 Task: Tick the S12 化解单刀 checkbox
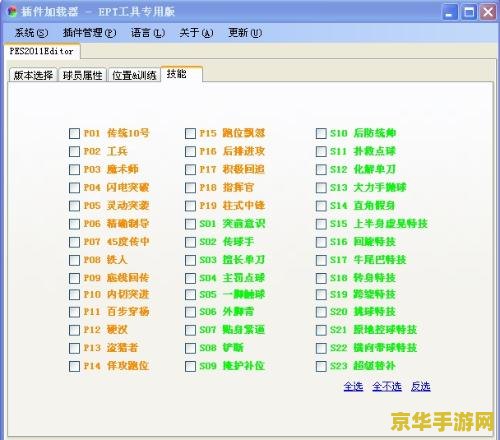321,169
